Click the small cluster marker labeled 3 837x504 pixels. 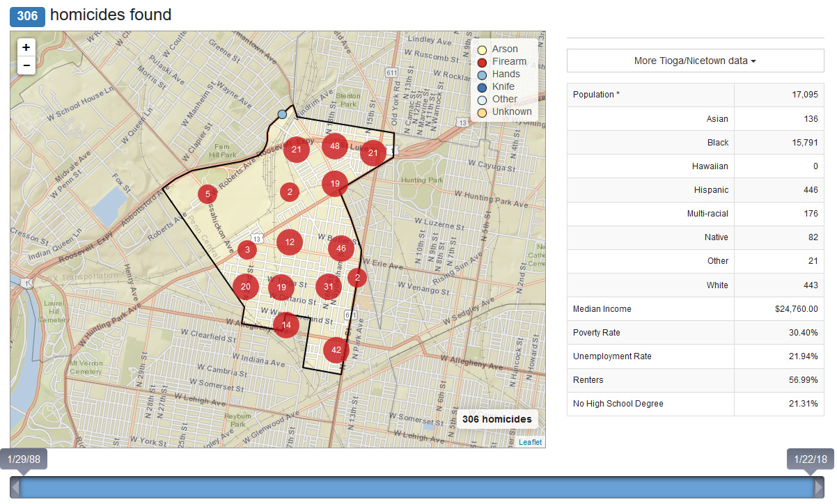pyautogui.click(x=247, y=249)
